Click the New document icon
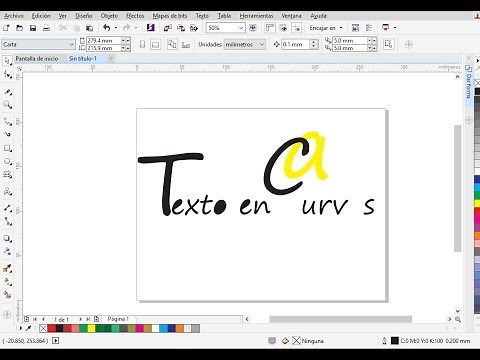This screenshot has width=480, height=360. 6,28
